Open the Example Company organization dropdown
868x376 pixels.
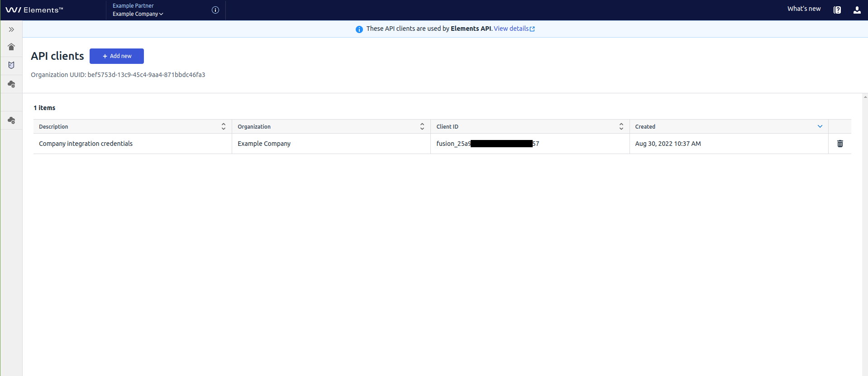point(138,14)
